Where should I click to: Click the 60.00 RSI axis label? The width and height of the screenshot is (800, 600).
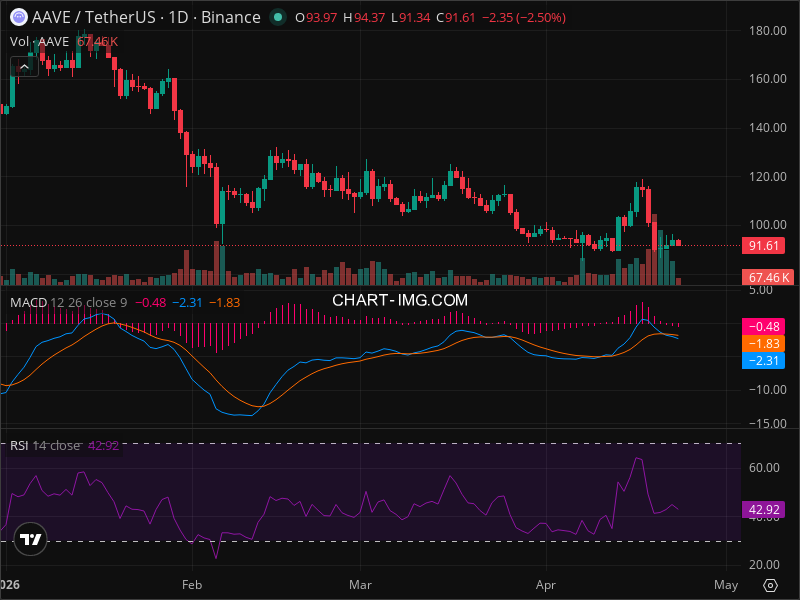[764, 468]
